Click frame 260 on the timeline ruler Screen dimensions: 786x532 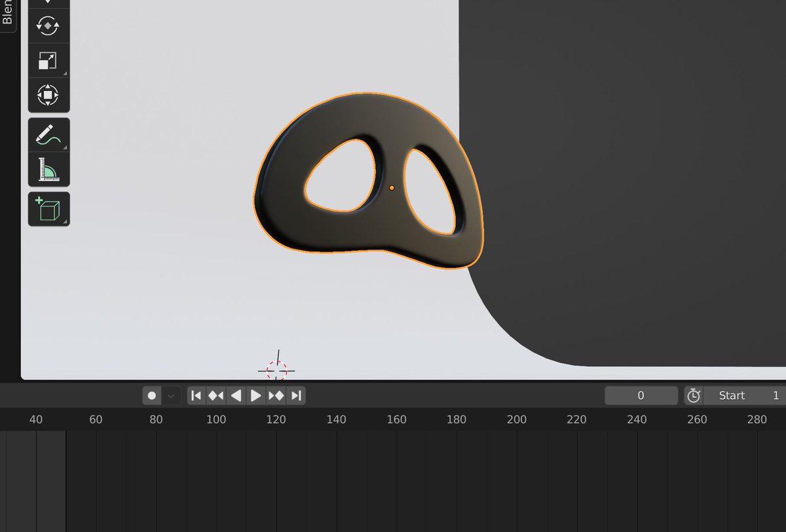click(x=697, y=419)
